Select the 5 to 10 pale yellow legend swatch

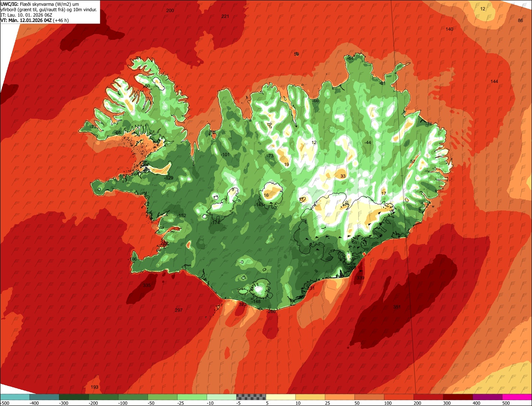click(x=280, y=397)
